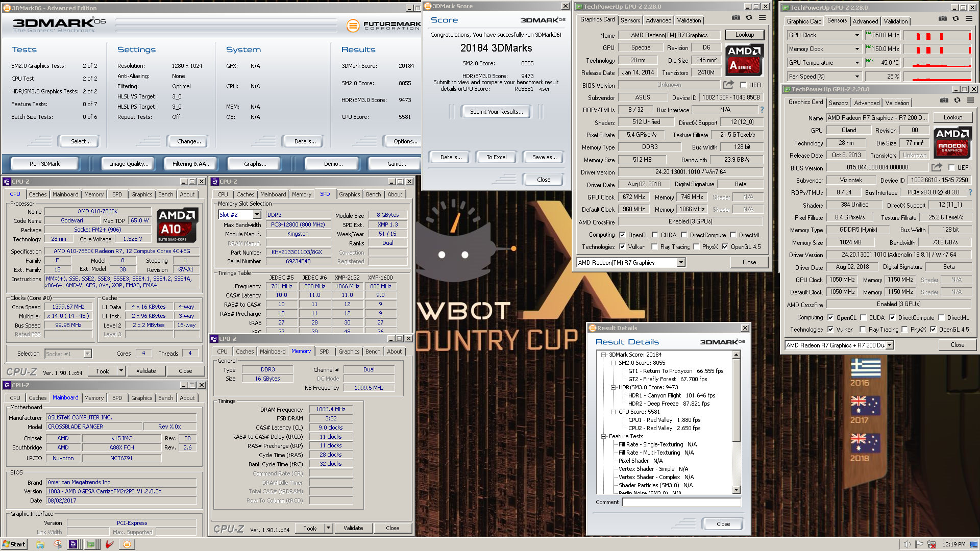The height and width of the screenshot is (551, 980).
Task: Toggle Vulkan checkbox in A-Series GPU-Z window
Action: click(x=622, y=247)
